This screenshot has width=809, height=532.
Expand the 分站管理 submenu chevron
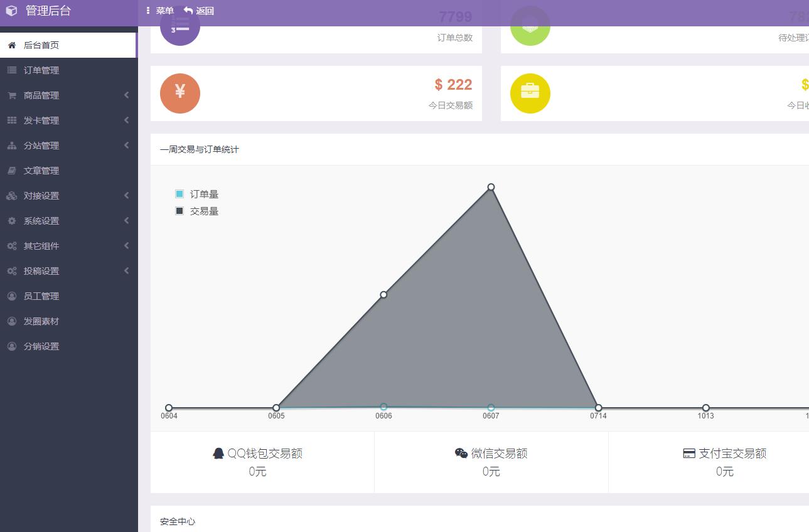tap(126, 146)
